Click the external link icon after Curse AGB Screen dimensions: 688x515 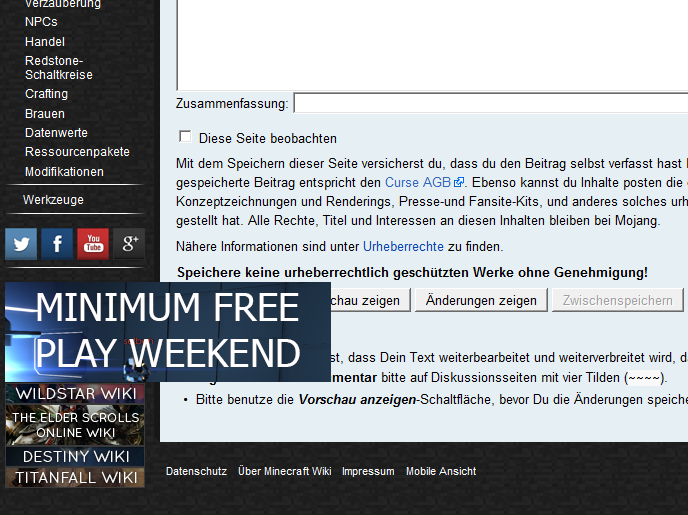459,182
